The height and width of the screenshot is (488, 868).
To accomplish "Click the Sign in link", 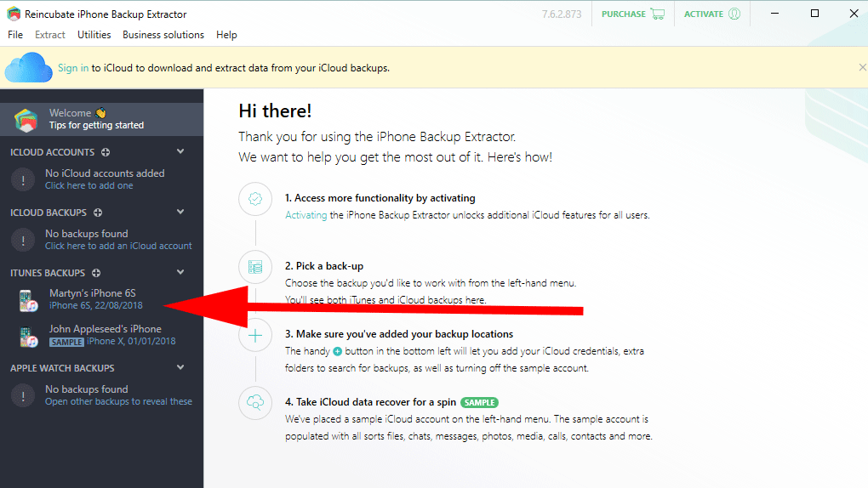I will [73, 68].
